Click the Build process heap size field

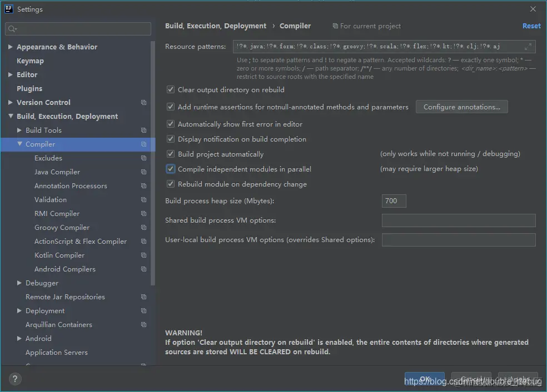tap(394, 200)
